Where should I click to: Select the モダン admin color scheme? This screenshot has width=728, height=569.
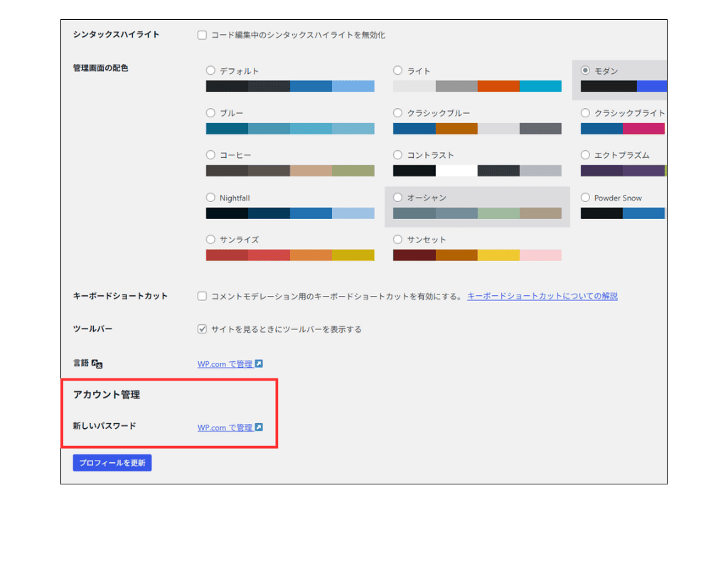(x=585, y=70)
